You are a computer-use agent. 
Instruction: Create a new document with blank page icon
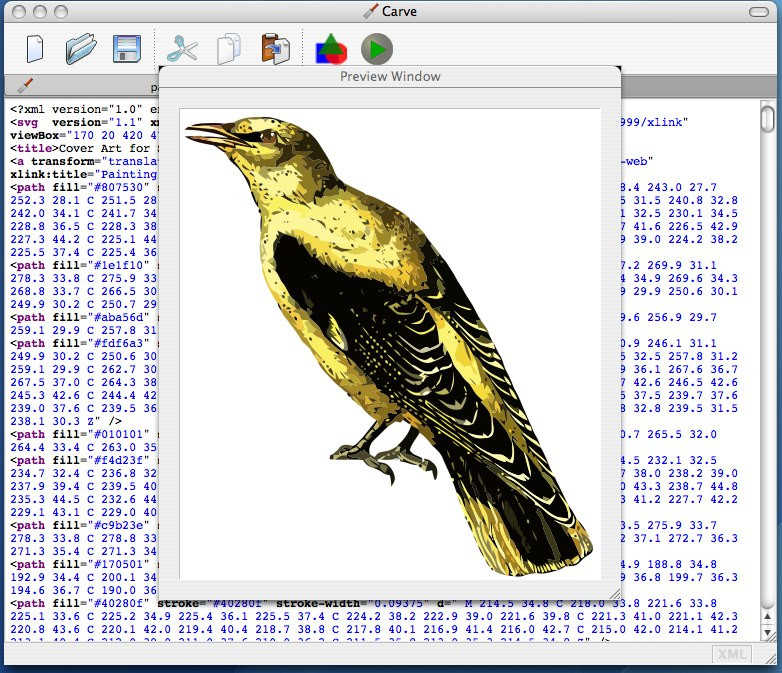coord(35,49)
